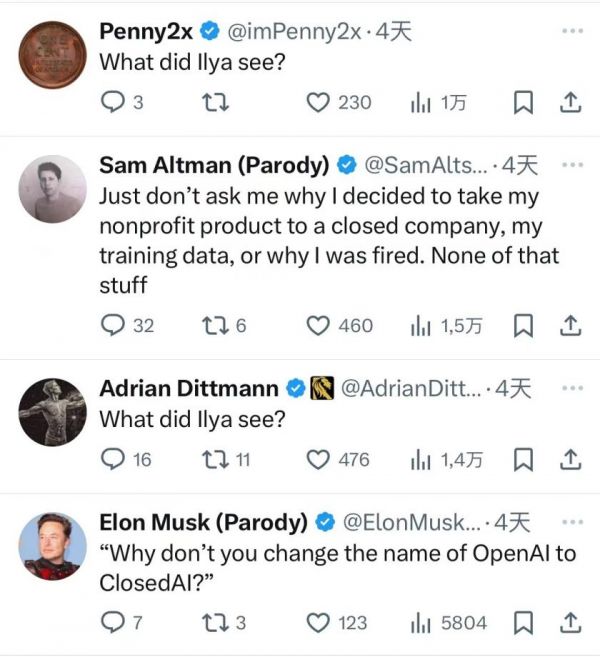Retweet Elon Musk (Parody) post
The width and height of the screenshot is (600, 657).
pos(213,623)
